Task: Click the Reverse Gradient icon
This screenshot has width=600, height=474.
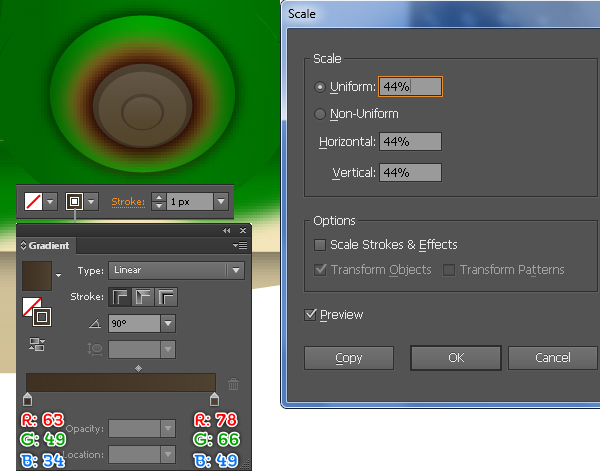Action: pyautogui.click(x=37, y=344)
